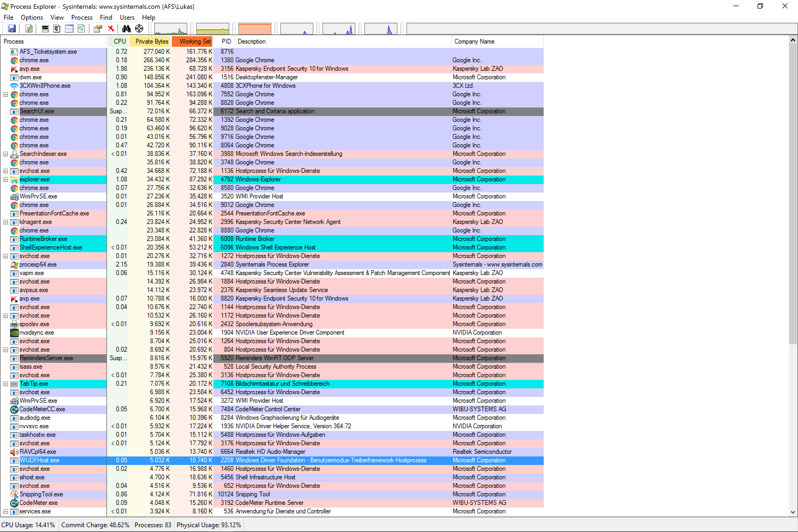Click the red X Kill Process icon

(x=111, y=29)
